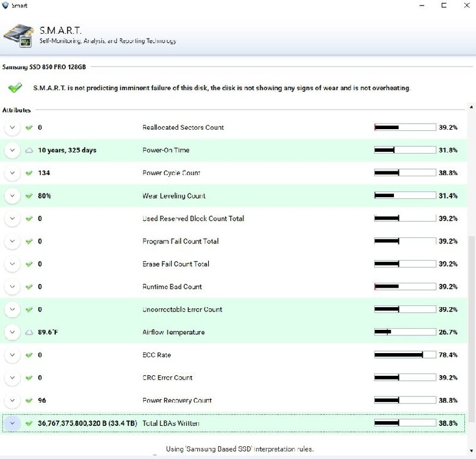Click the cloud icon beside Power-On Time
Screen dimensions: 476x459
click(x=29, y=151)
